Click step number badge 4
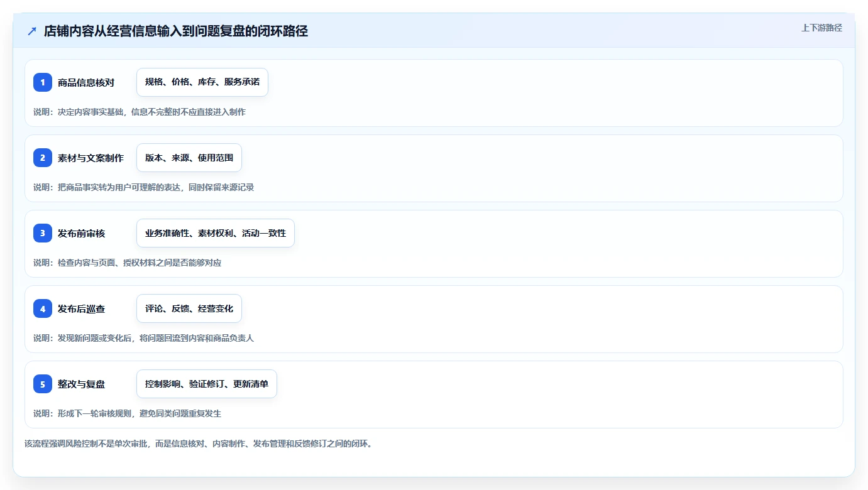Viewport: 868px width, 490px height. [43, 308]
